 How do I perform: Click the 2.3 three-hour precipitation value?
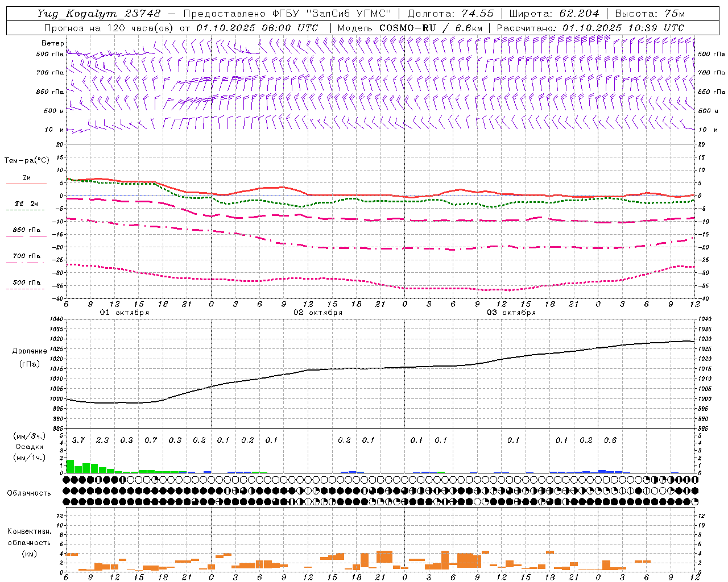(102, 440)
